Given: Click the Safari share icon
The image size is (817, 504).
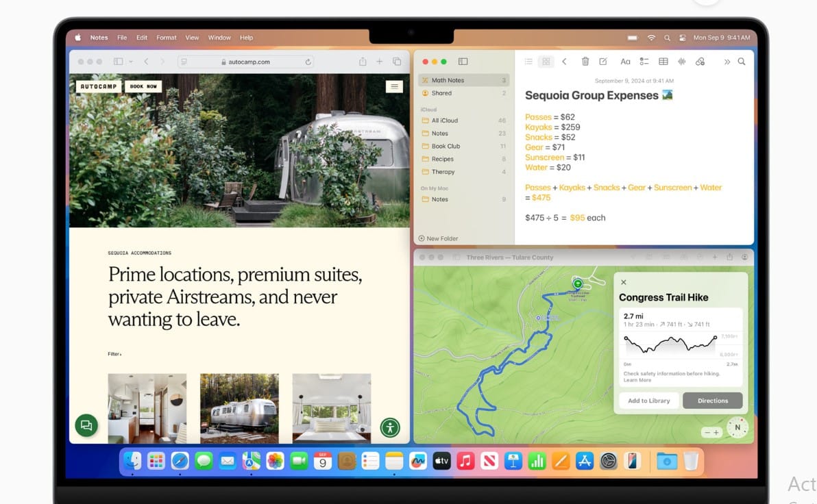Looking at the screenshot, I should pos(363,62).
